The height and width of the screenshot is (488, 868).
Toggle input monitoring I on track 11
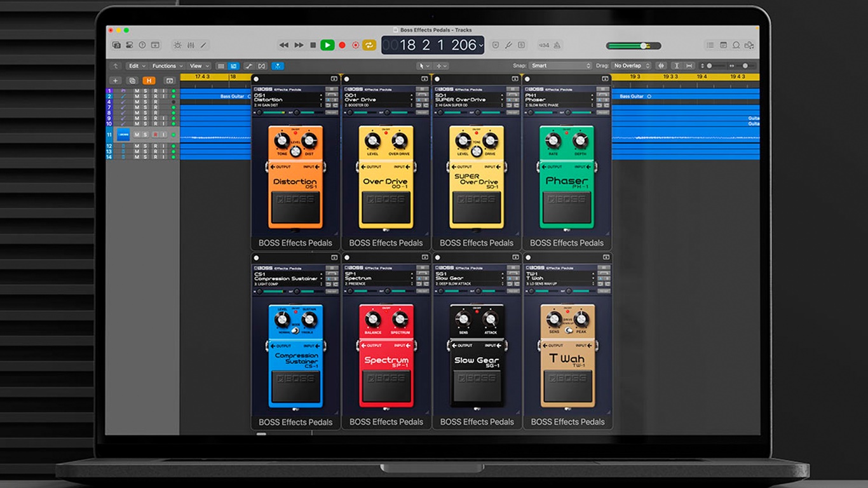164,135
